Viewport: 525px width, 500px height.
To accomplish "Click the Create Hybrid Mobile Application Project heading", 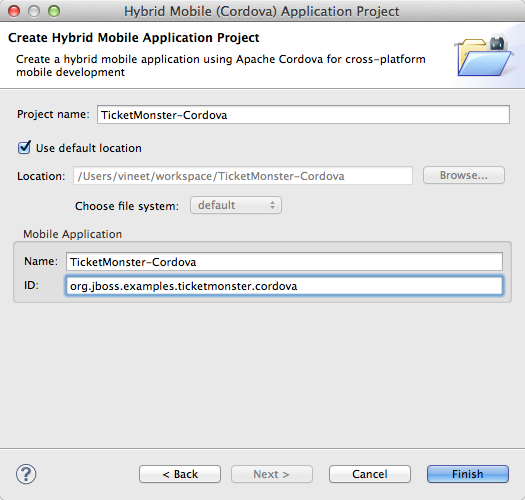I will [x=134, y=38].
